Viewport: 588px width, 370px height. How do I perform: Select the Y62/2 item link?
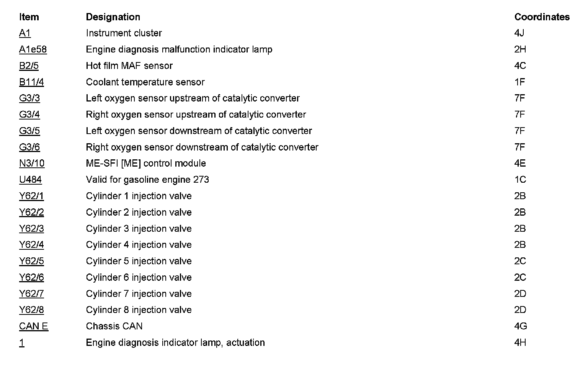click(x=31, y=212)
